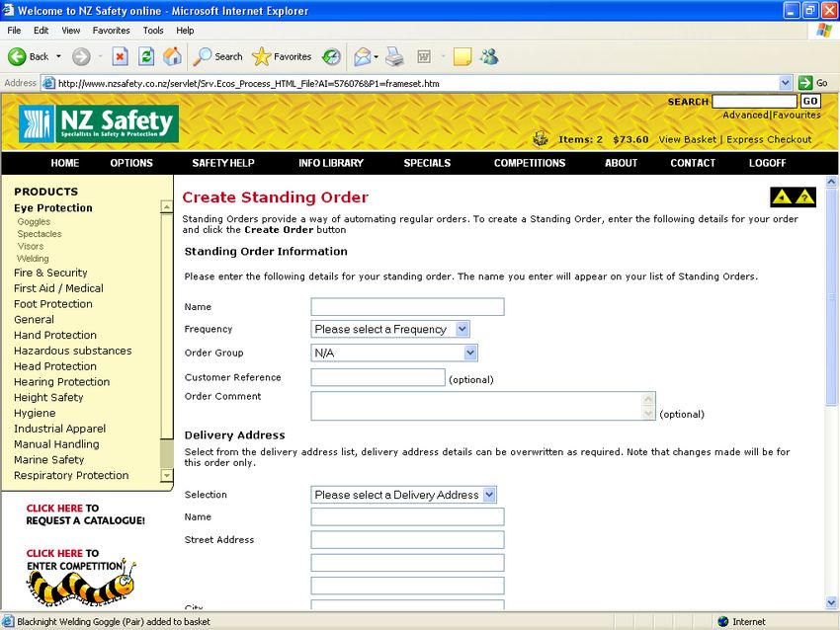This screenshot has height=630, width=840.
Task: Open the History toolbar icon
Action: (332, 56)
